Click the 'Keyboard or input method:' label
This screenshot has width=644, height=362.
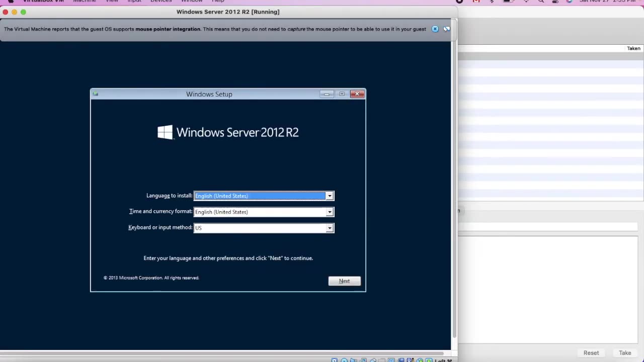[160, 227]
